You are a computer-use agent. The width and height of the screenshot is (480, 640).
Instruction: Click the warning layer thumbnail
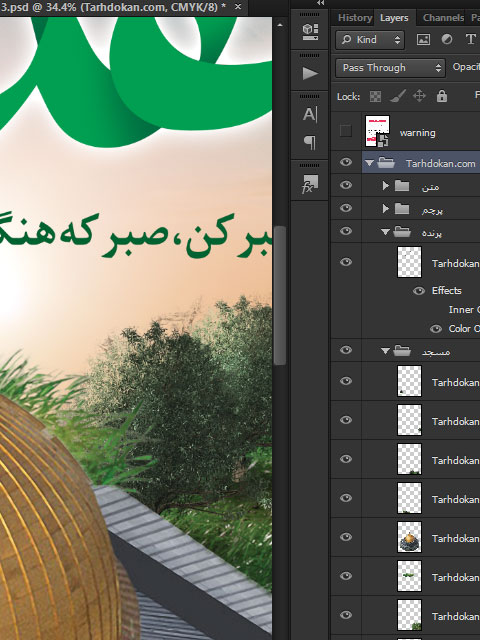[378, 131]
